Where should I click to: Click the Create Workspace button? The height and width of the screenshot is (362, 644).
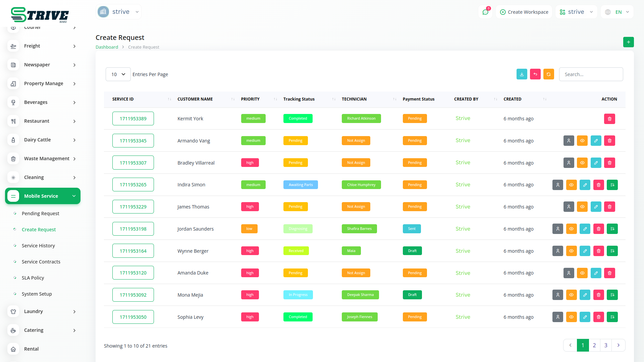[x=524, y=12]
